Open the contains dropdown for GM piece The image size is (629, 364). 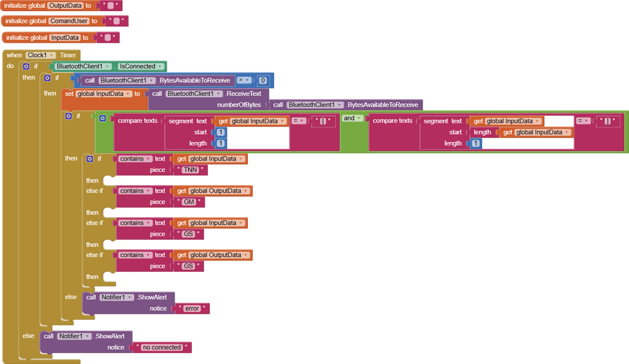coord(136,191)
